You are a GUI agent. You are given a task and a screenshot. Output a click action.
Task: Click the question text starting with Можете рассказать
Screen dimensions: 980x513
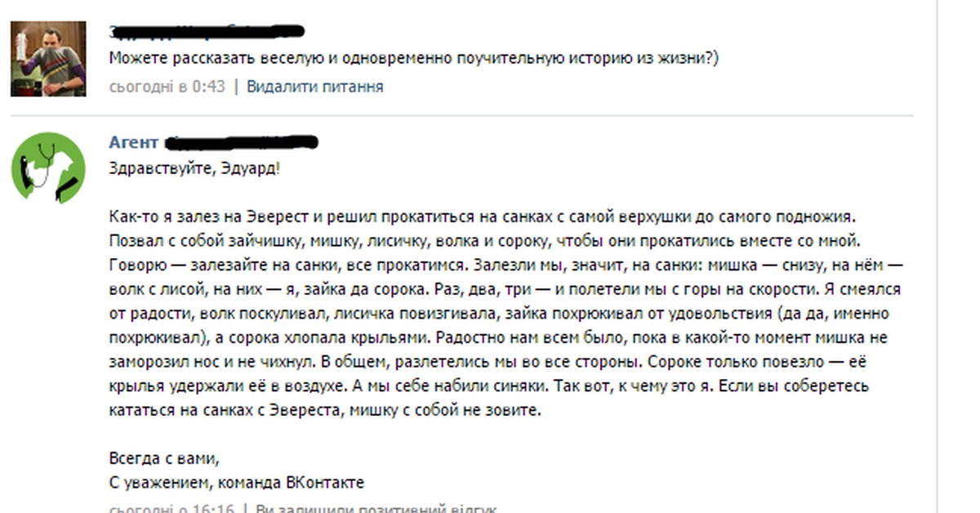414,60
